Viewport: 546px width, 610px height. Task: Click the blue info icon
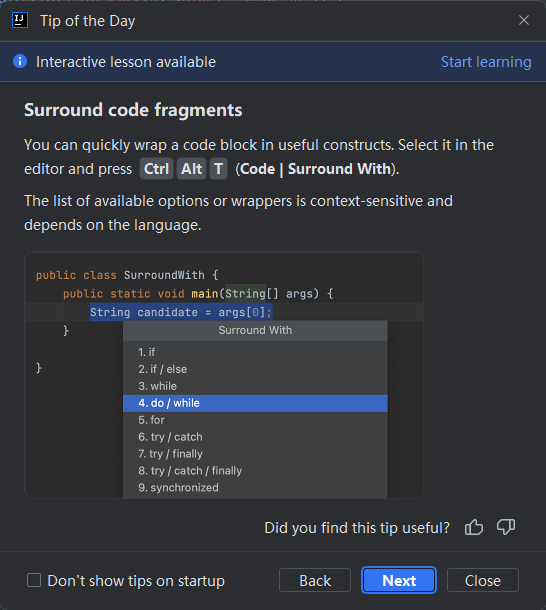pyautogui.click(x=20, y=61)
